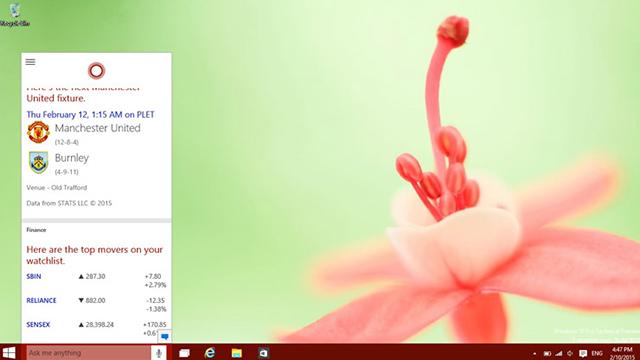Screen dimensions: 640x360
Task: Open SBIN stock ticker
Action: (33, 276)
